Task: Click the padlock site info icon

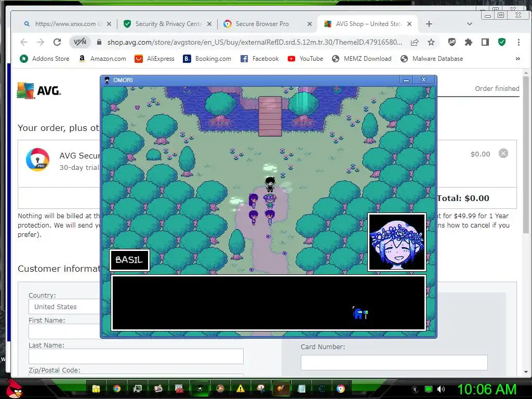Action: click(x=99, y=42)
